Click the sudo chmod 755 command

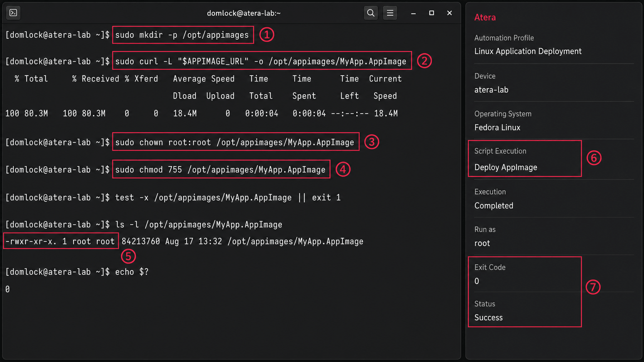pos(220,170)
